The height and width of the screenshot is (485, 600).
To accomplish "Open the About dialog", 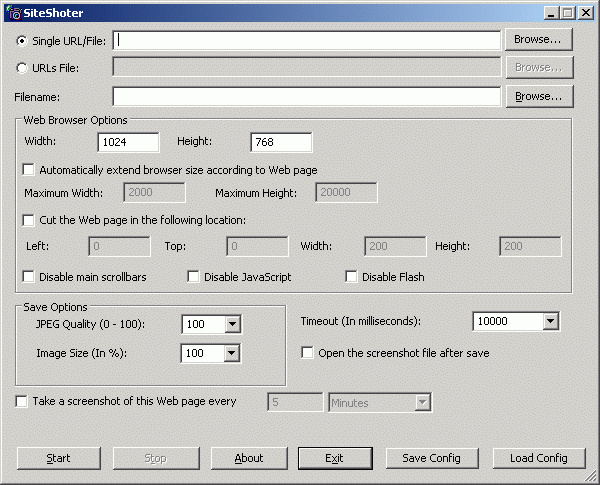I will [249, 458].
